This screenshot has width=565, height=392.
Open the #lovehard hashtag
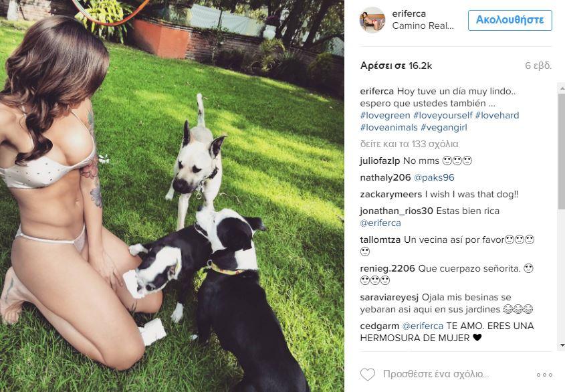tap(497, 116)
